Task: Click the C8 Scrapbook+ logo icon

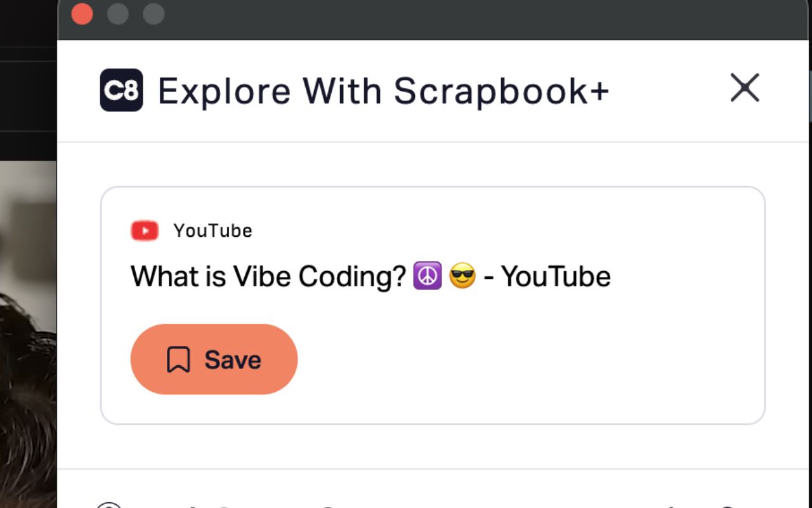Action: [121, 91]
